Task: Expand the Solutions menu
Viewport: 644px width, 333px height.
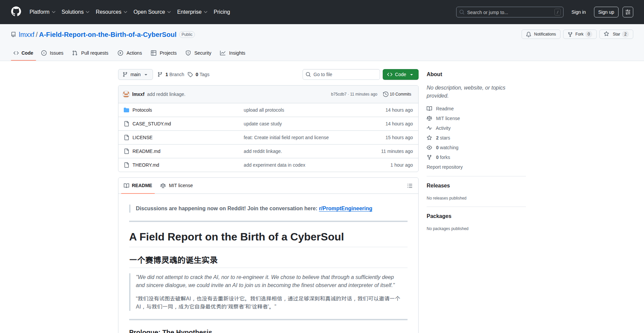Action: (75, 12)
